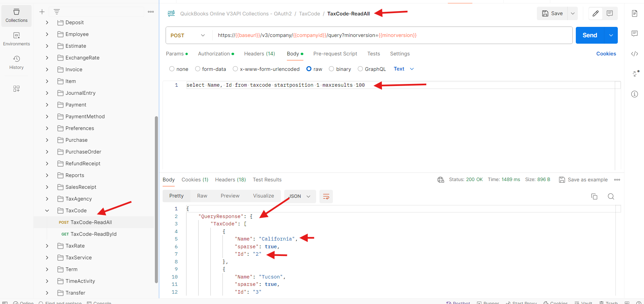Click the plus icon to create a new collection
644x304 pixels.
point(42,12)
